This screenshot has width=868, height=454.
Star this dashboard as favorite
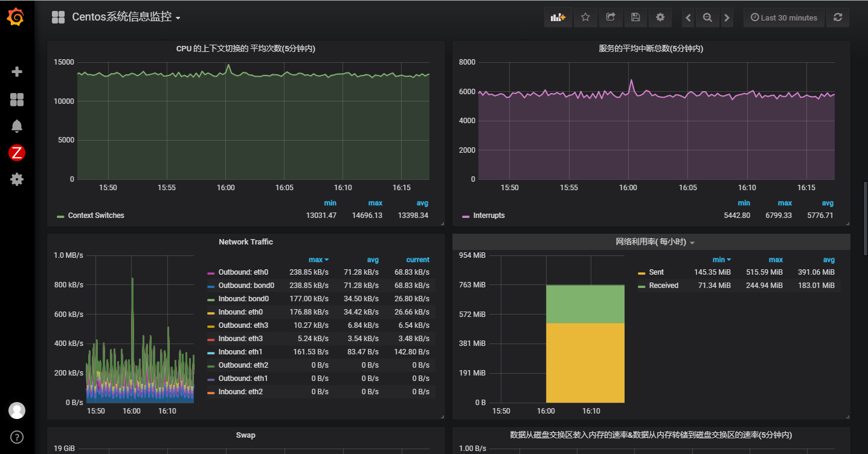click(585, 18)
